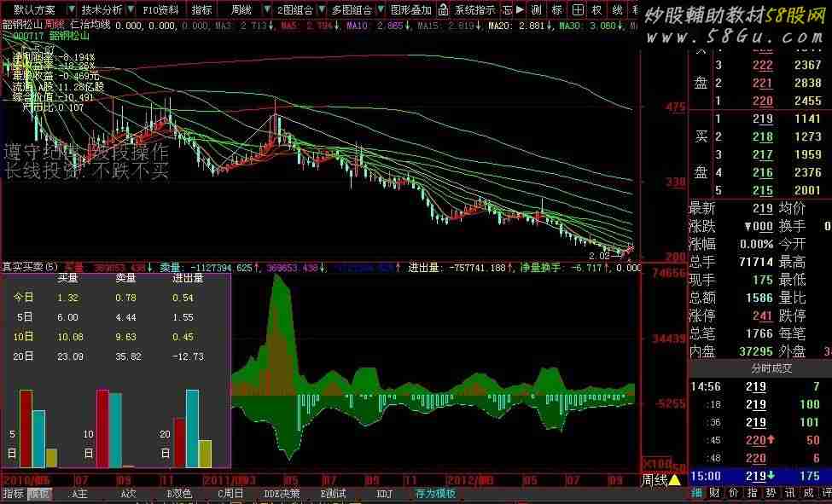This screenshot has height=504, width=832.
Task: Click the 15:00 highlighted trade row
Action: click(x=759, y=476)
